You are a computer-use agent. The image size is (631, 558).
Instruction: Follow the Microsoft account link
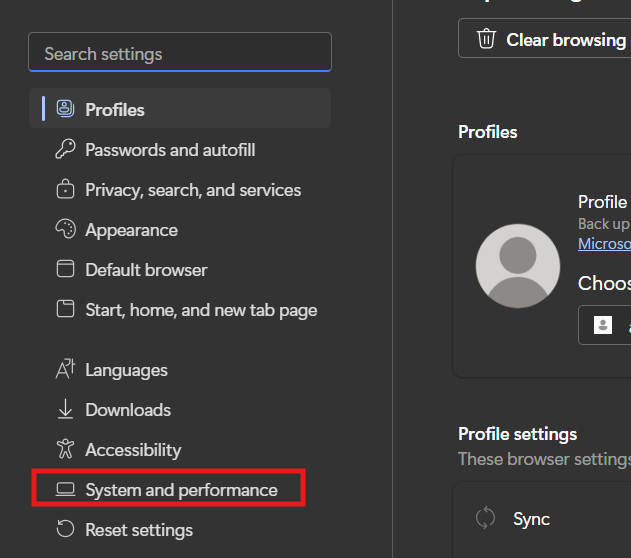click(604, 244)
